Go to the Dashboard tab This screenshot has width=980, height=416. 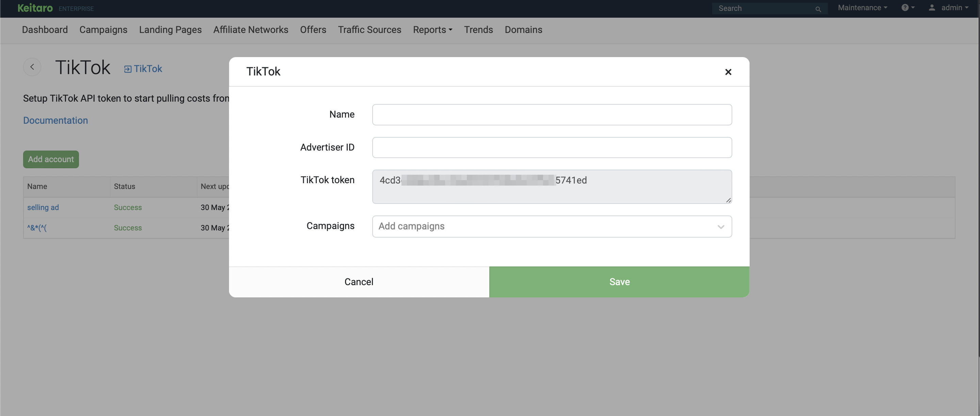45,30
